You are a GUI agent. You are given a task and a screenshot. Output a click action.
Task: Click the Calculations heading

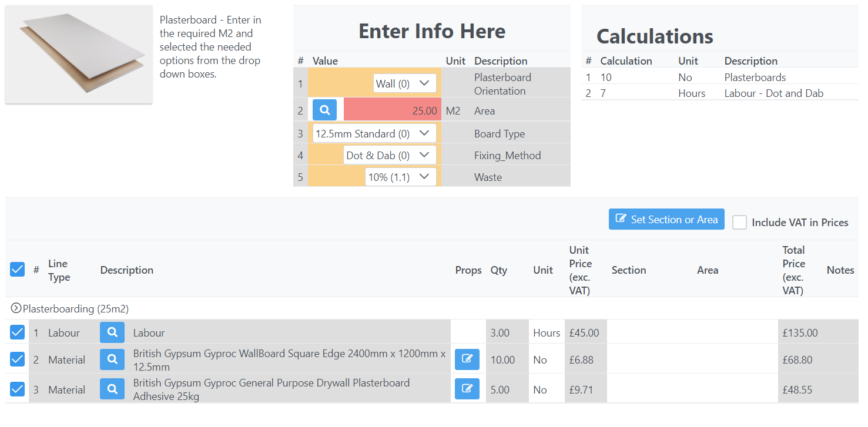coord(655,36)
